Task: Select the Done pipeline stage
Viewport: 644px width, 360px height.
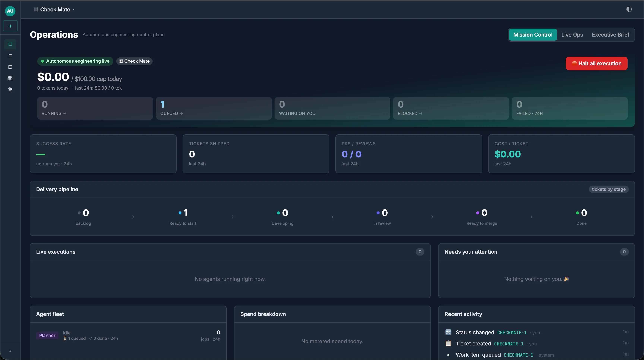Action: (x=581, y=217)
